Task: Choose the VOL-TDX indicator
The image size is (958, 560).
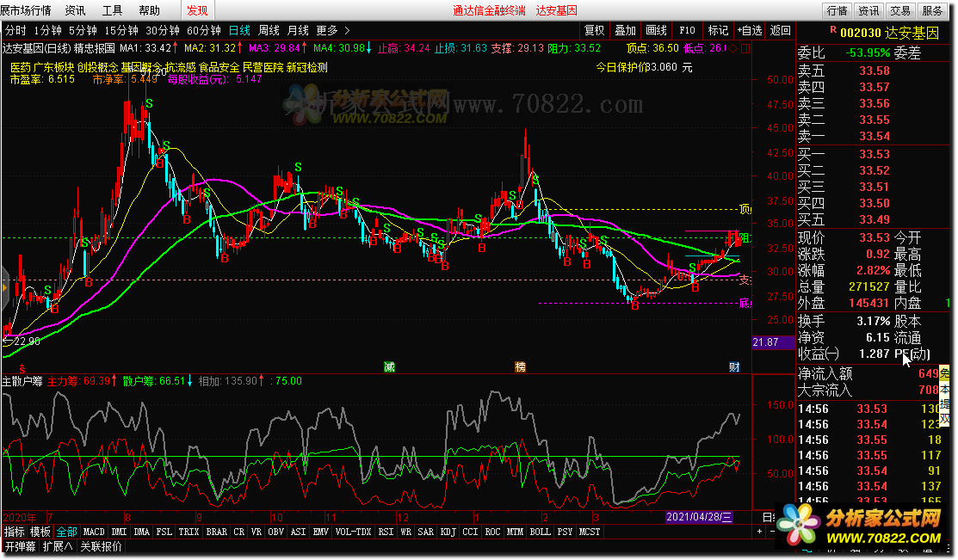Action: point(353,532)
